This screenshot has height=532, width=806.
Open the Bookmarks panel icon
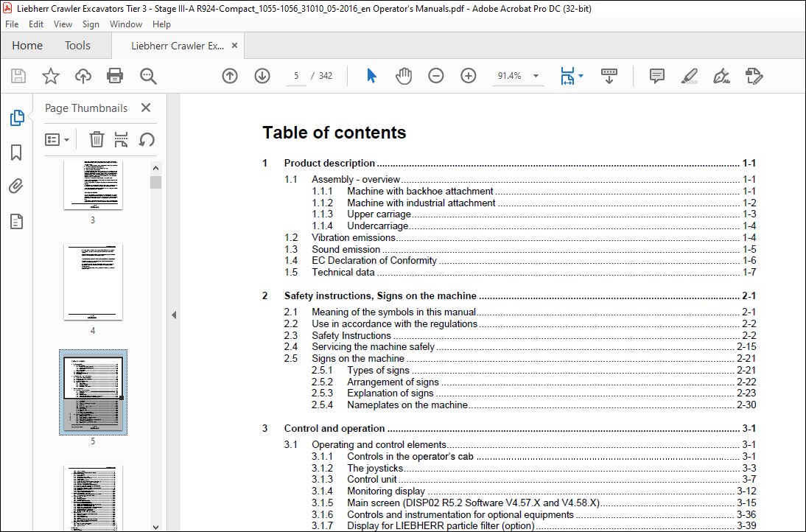[16, 152]
